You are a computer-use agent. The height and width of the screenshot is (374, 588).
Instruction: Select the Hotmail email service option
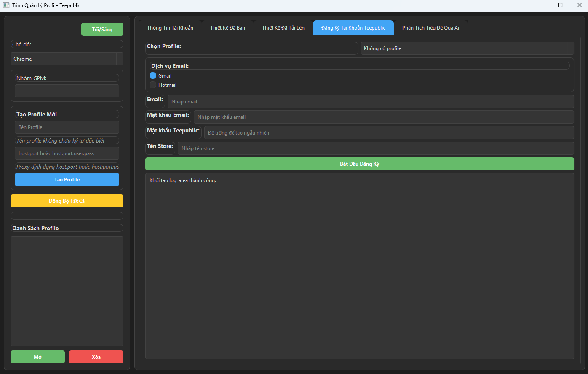point(153,85)
